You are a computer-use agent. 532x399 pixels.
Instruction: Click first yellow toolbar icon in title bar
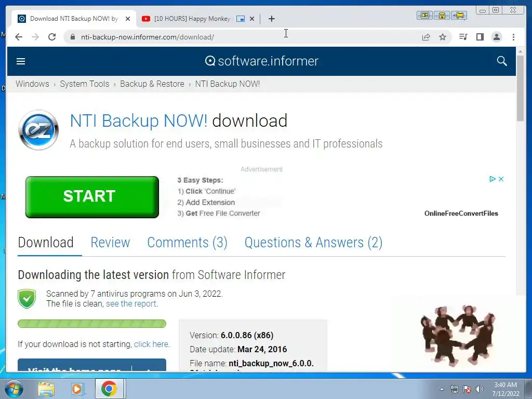point(425,15)
